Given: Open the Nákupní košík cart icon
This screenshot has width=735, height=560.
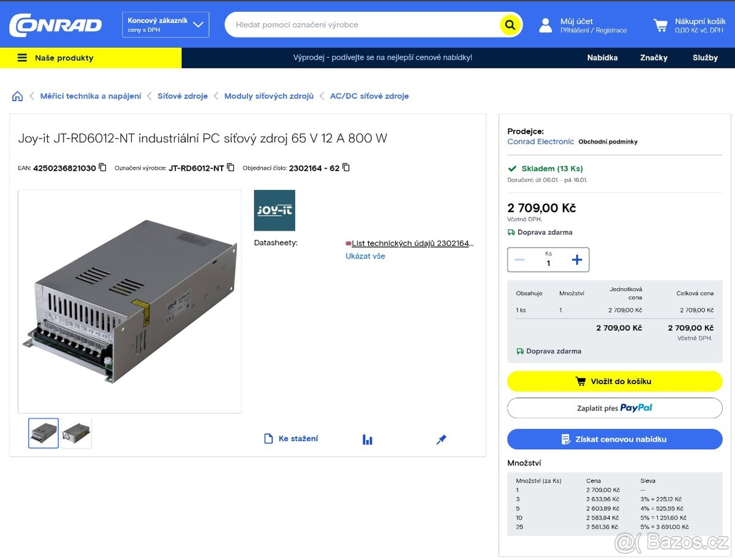Looking at the screenshot, I should 660,25.
